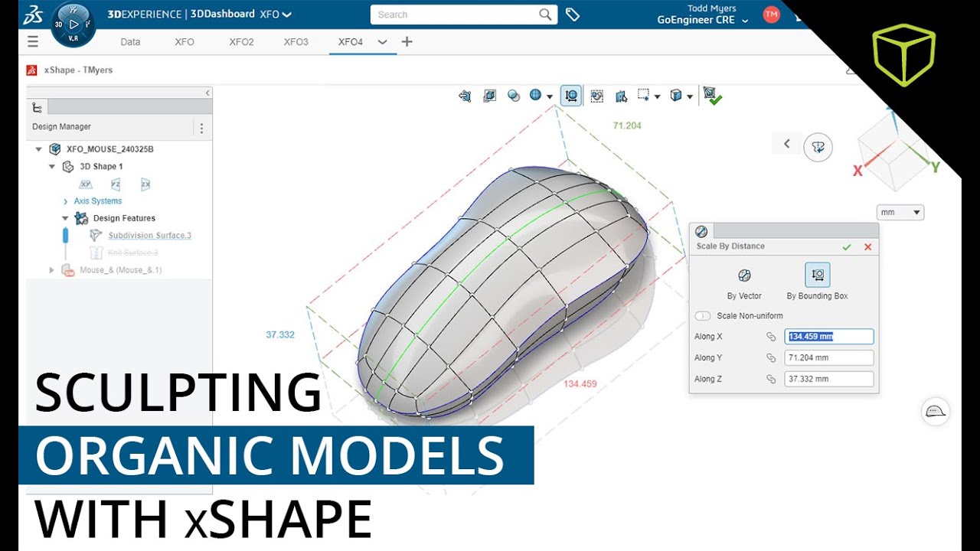Viewport: 980px width, 551px height.
Task: Select By Bounding Box scale mode
Action: click(x=818, y=282)
